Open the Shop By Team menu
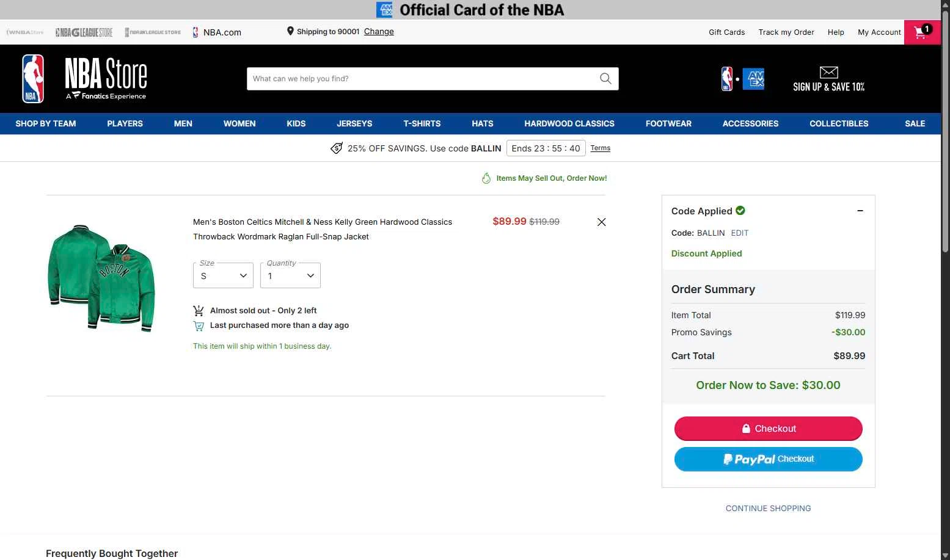Screen dimensions: 950x560 [x=46, y=123]
